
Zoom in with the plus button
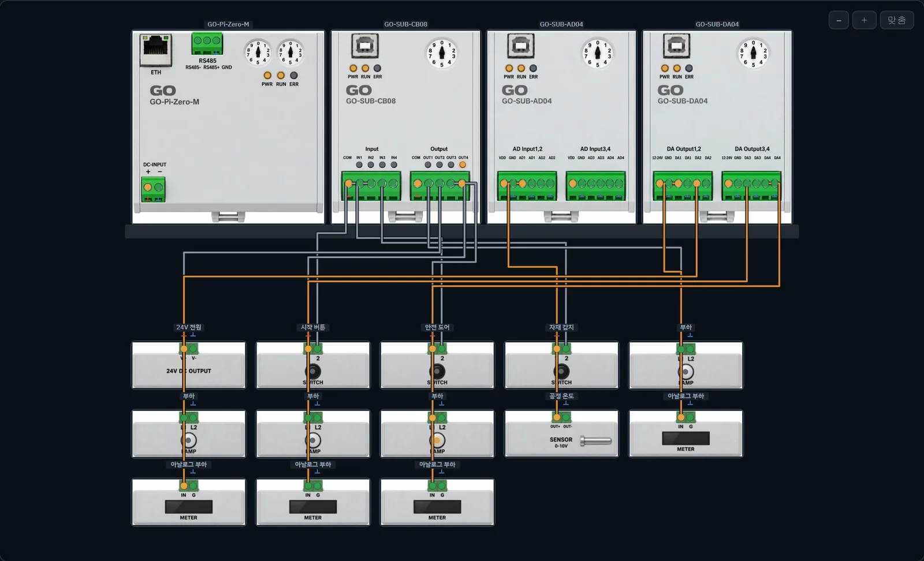coord(864,20)
